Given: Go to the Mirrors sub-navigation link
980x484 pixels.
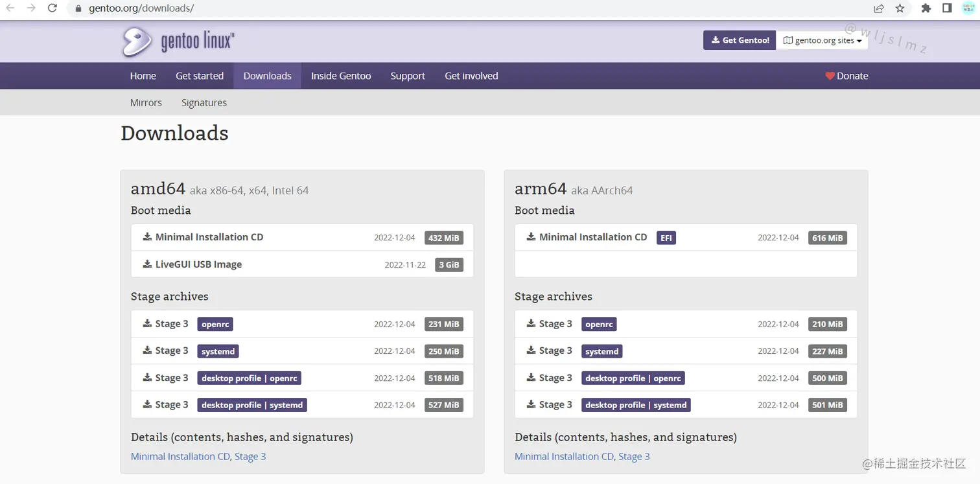Looking at the screenshot, I should 146,102.
